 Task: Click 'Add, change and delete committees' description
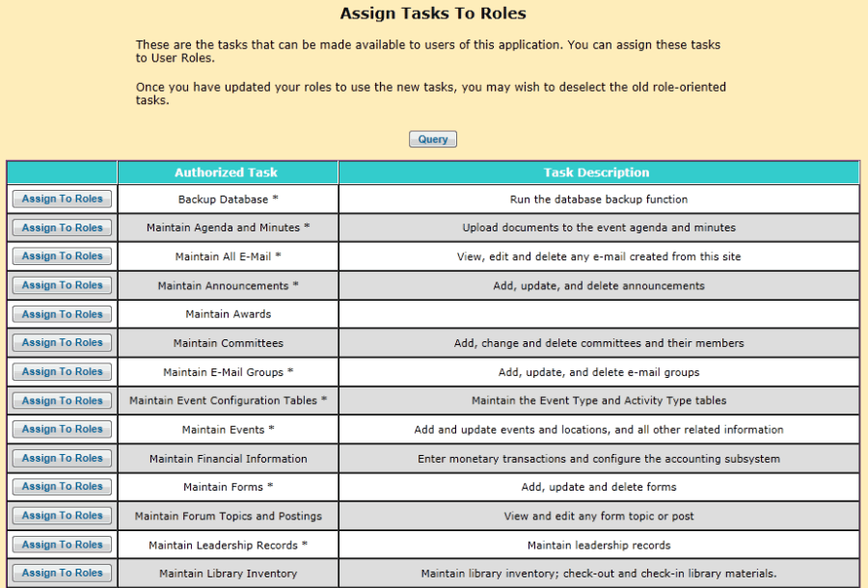tap(599, 343)
